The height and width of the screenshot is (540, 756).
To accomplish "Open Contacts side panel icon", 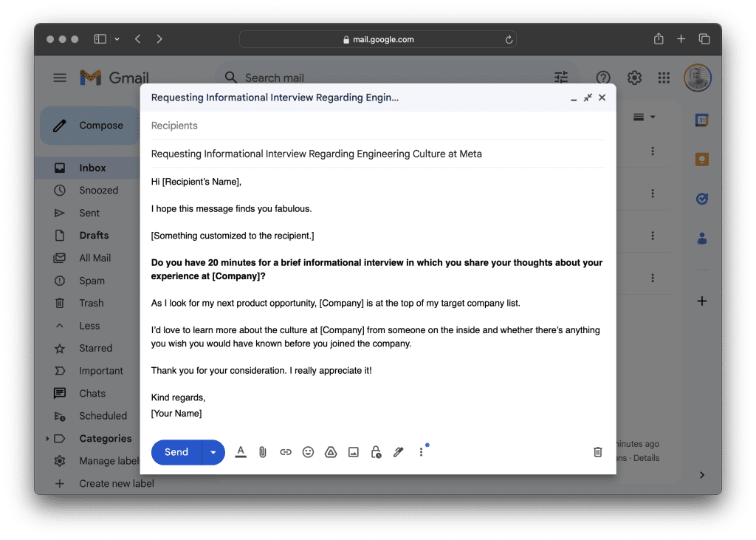I will pyautogui.click(x=702, y=238).
